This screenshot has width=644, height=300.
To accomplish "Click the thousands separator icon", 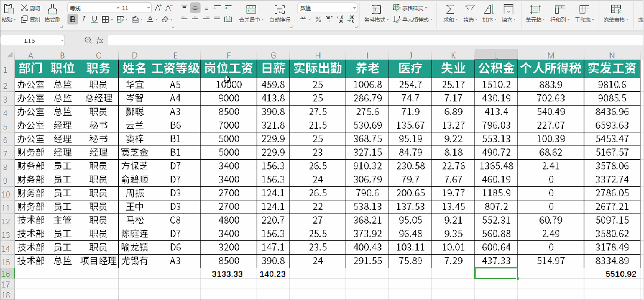I will click(x=329, y=19).
